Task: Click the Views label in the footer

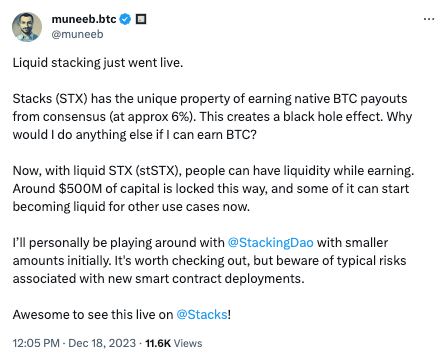Action: point(188,343)
